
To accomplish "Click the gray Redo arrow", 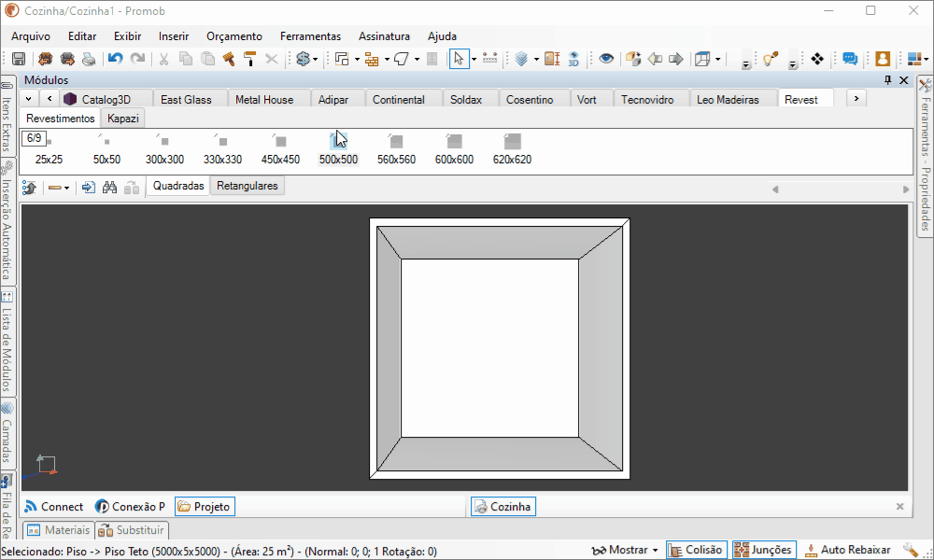I will point(137,58).
